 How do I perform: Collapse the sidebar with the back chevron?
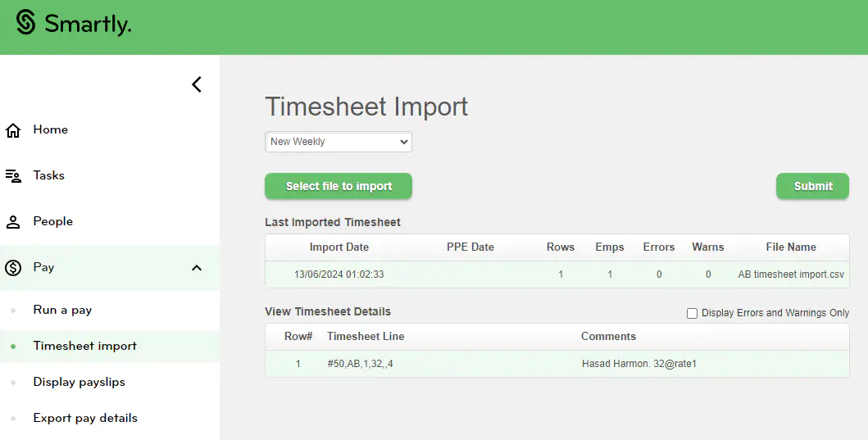[x=197, y=84]
